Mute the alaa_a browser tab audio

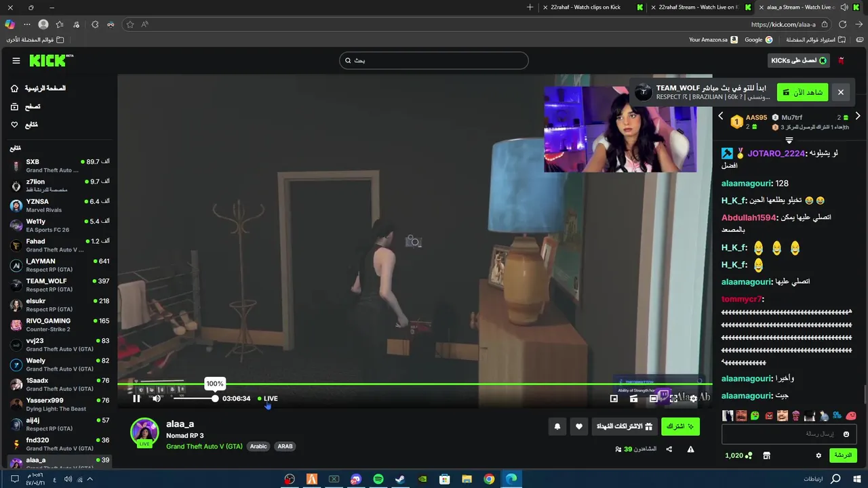[844, 7]
